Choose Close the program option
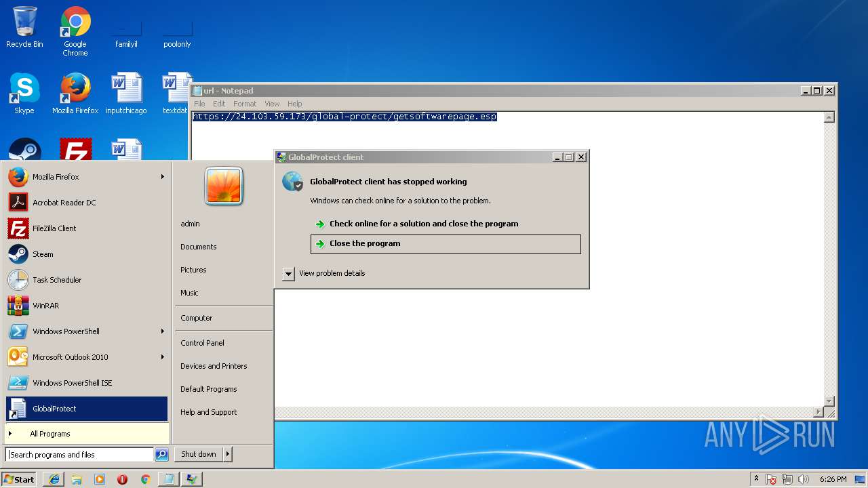Image resolution: width=868 pixels, height=488 pixels. point(446,244)
